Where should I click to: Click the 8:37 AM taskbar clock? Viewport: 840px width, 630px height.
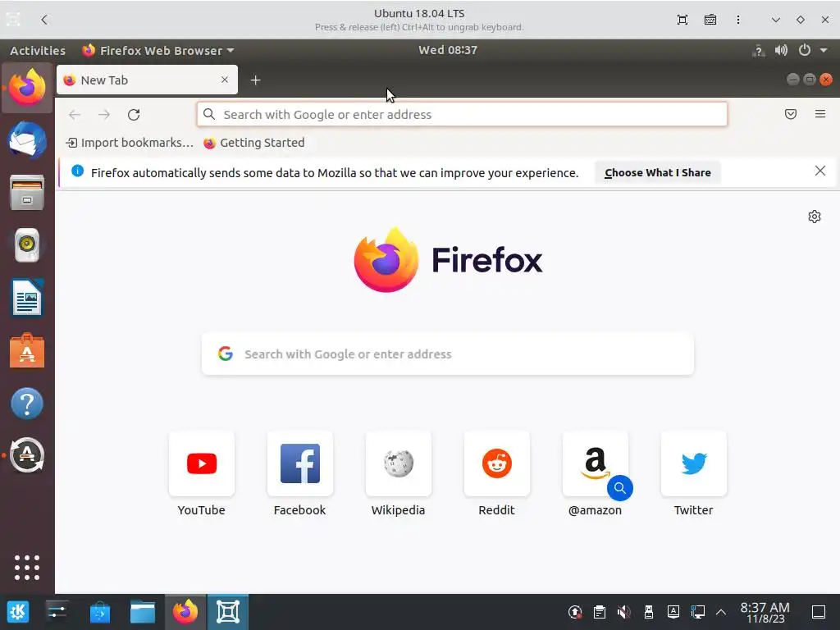765,612
